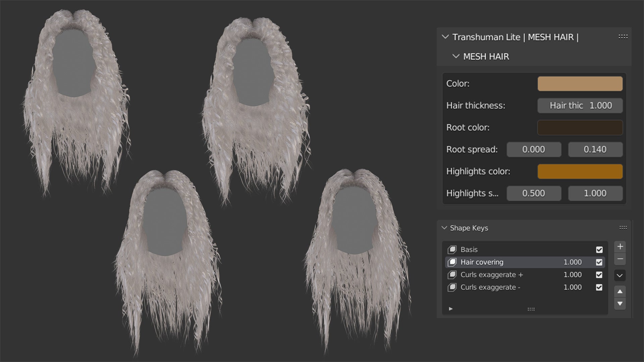The width and height of the screenshot is (644, 362).
Task: Click the Hair thickness value field
Action: [x=580, y=106]
